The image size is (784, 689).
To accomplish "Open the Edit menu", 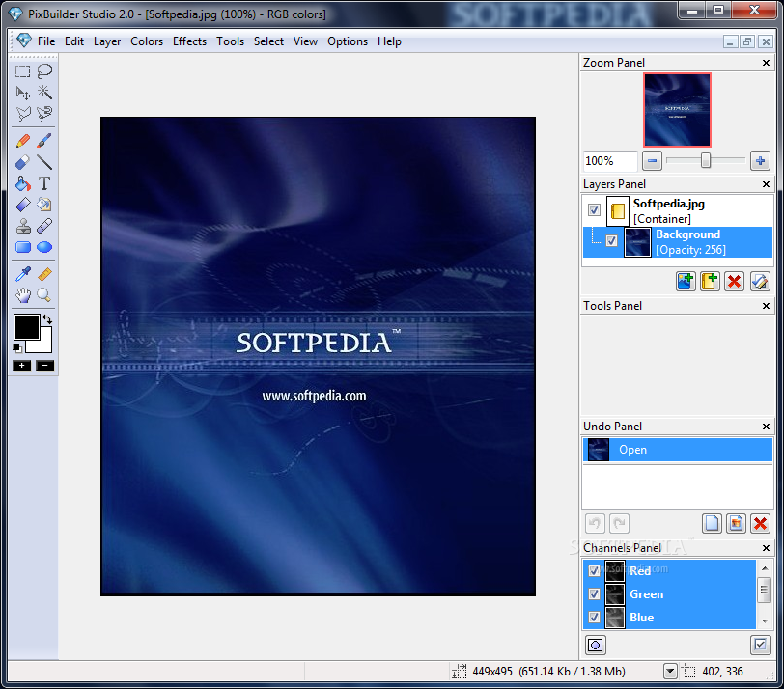I will tap(74, 41).
